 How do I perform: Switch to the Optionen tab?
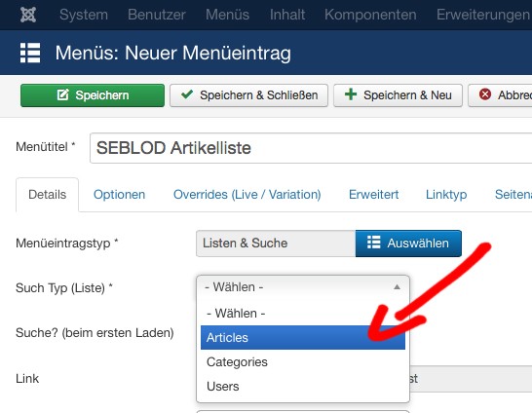pyautogui.click(x=119, y=194)
